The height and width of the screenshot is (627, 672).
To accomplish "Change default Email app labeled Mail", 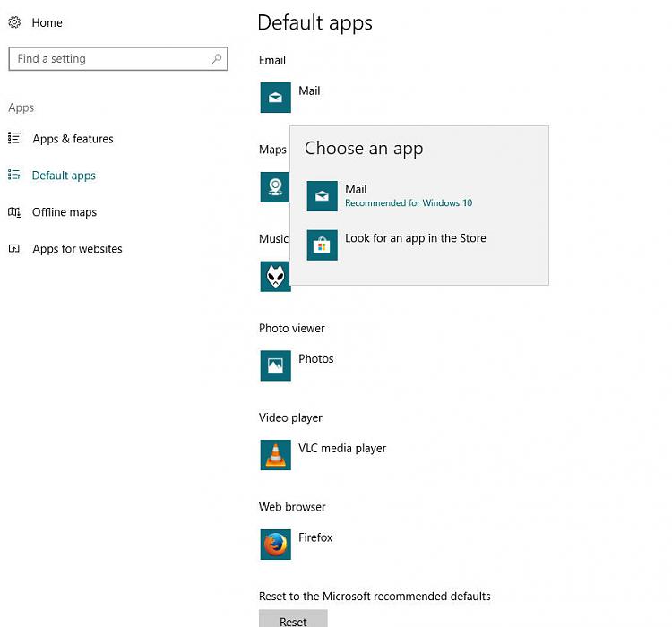I will [309, 90].
